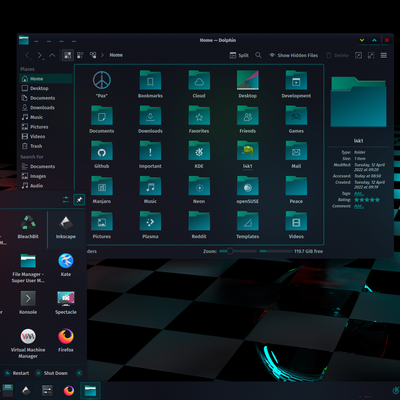Click the Restart button in the launcher

[17, 373]
